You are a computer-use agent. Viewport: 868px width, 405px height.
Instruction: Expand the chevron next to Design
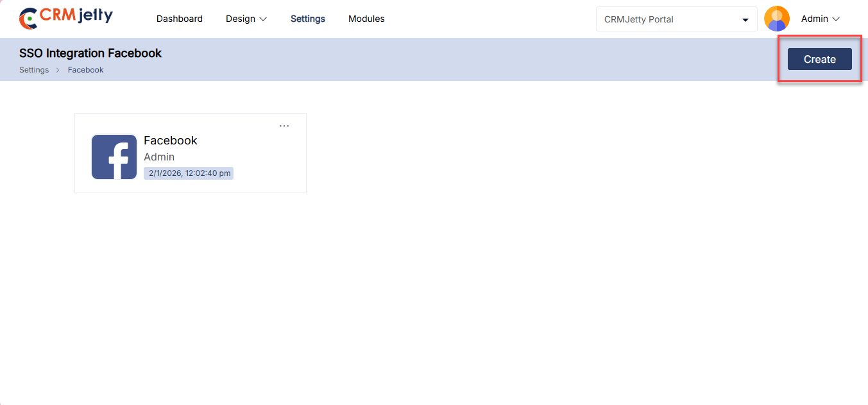pos(263,19)
